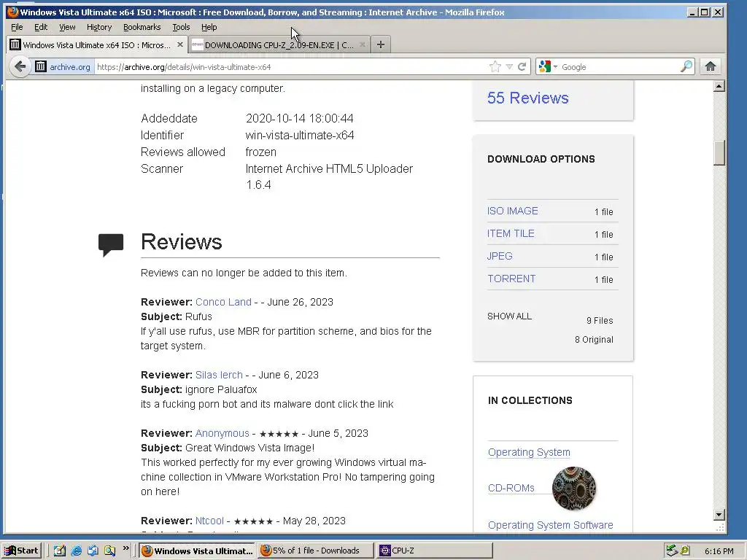Click Safely Remove Hardware tray icon
Viewport: 747px width, 560px height.
(672, 551)
